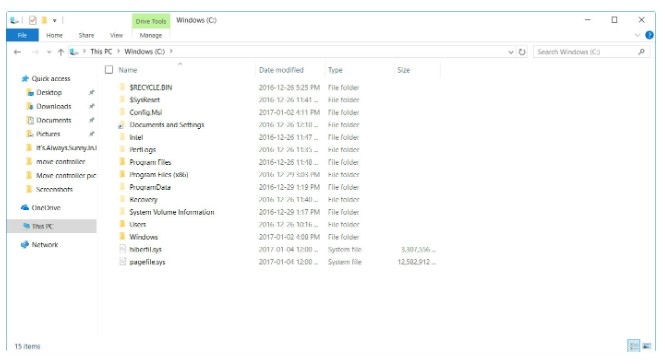Open the 'Move controller pic' sidebar folder
Screen dimensions: 665x364
[x=66, y=176]
